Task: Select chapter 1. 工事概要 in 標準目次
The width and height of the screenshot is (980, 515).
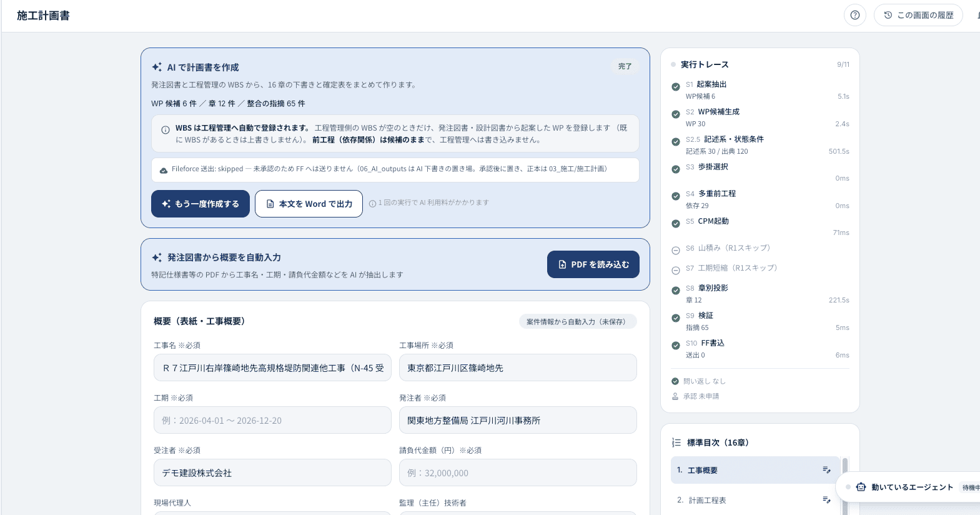Action: [x=755, y=470]
